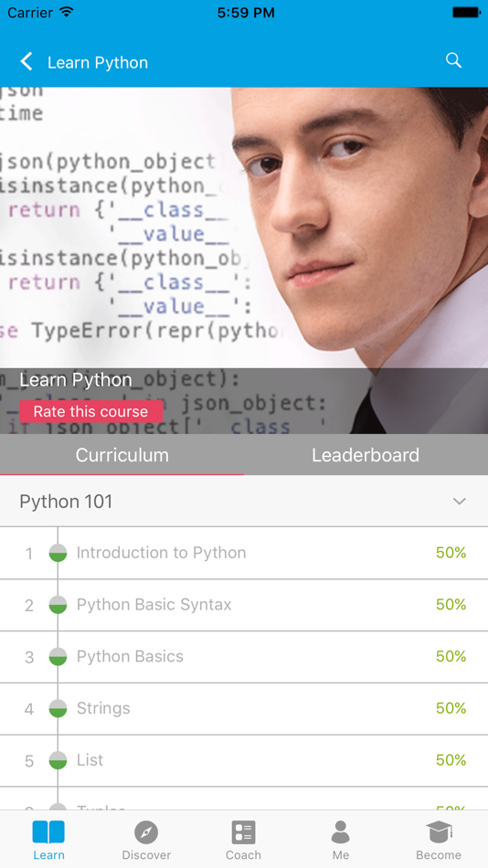Image resolution: width=488 pixels, height=868 pixels.
Task: Open lesson Python Basic Syntax
Action: click(244, 605)
